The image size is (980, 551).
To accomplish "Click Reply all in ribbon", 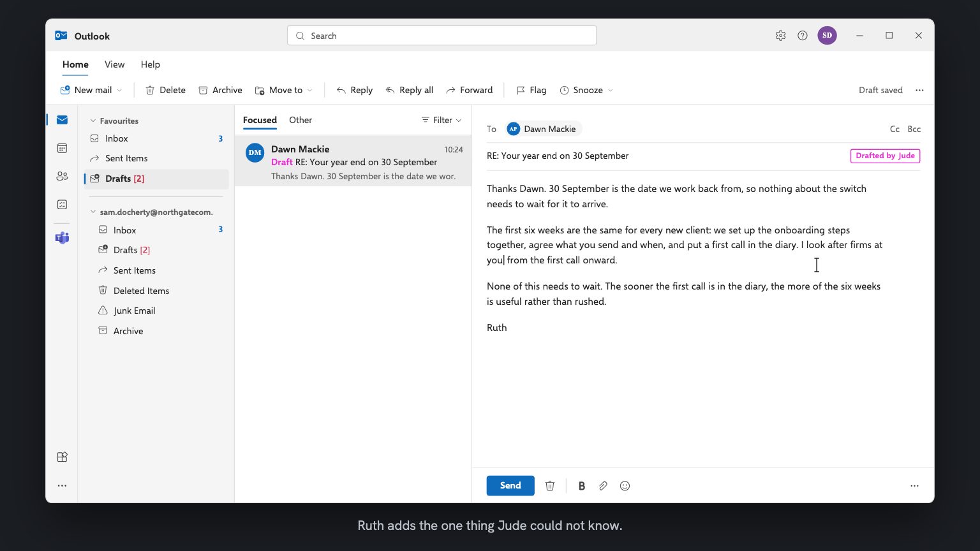I will pyautogui.click(x=409, y=90).
